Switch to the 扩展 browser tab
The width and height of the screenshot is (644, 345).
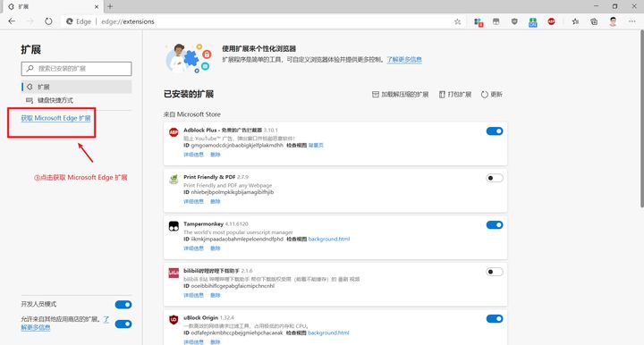coord(52,6)
